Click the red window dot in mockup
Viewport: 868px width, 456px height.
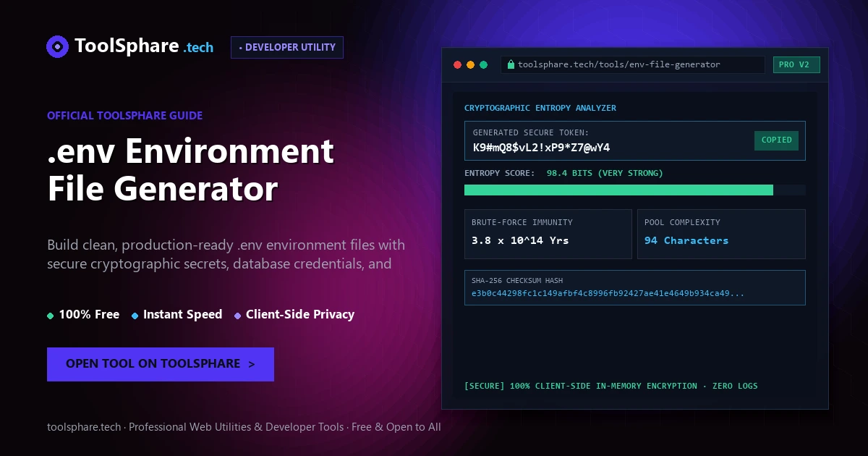[x=457, y=64]
